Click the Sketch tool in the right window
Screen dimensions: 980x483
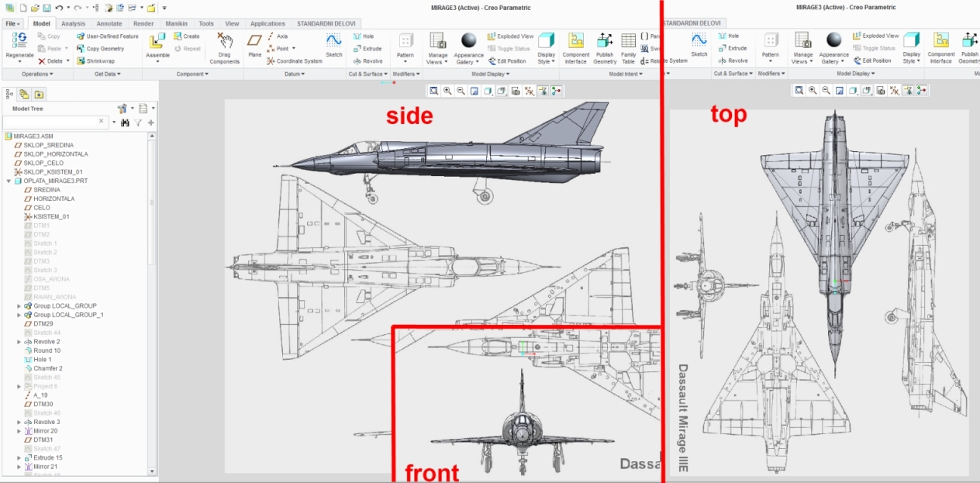pos(699,44)
